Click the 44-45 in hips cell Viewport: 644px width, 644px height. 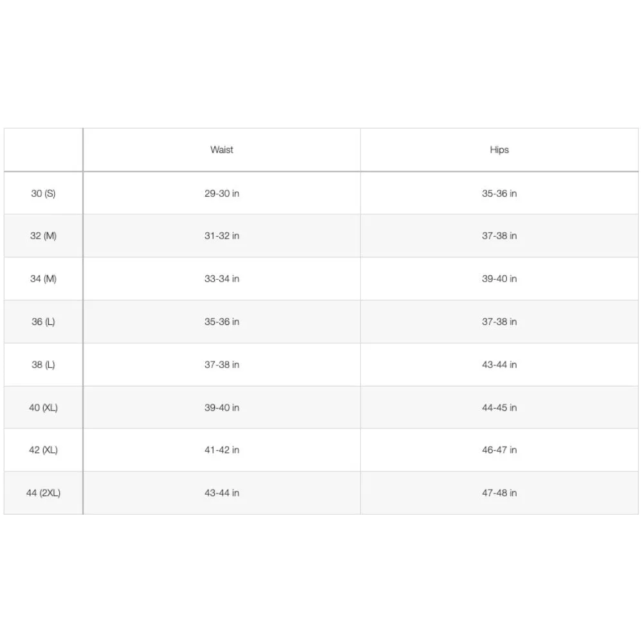click(499, 407)
